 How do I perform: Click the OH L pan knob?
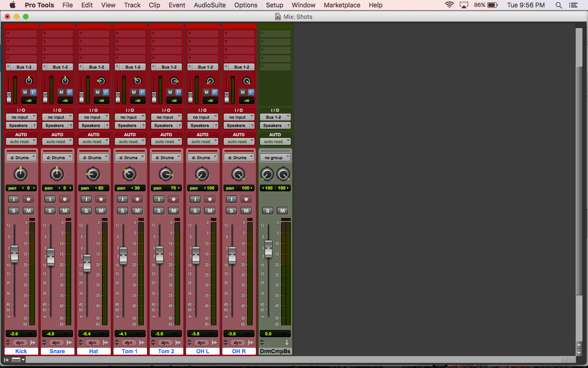[x=202, y=174]
